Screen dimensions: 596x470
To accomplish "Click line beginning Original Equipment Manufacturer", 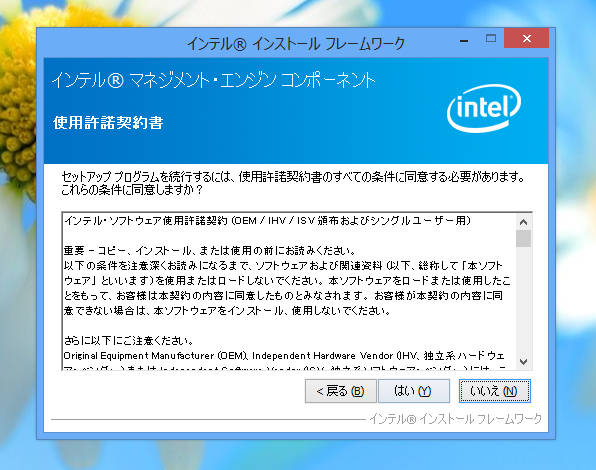I will coord(284,356).
